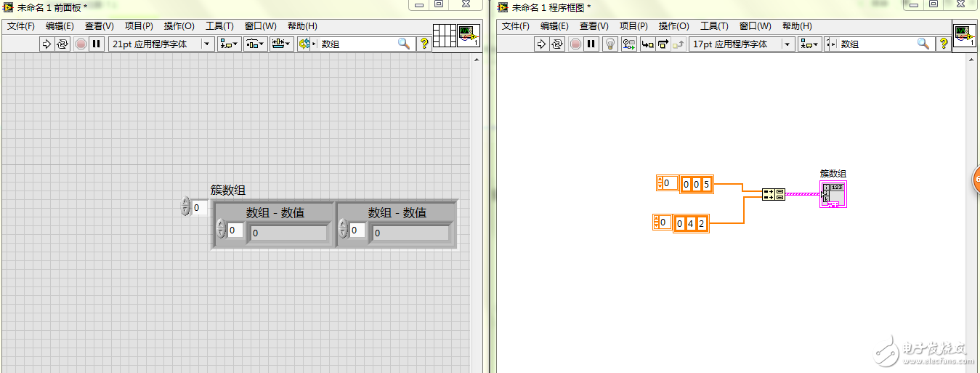Click 簇数组 outer index value field

click(200, 208)
